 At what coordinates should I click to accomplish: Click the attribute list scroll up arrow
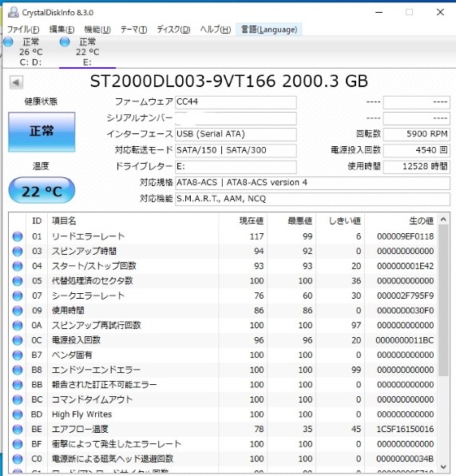(443, 220)
